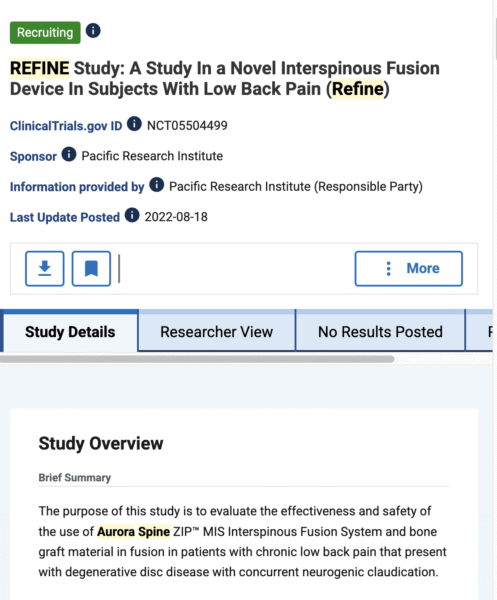Switch to the Study Details tab

[x=70, y=331]
